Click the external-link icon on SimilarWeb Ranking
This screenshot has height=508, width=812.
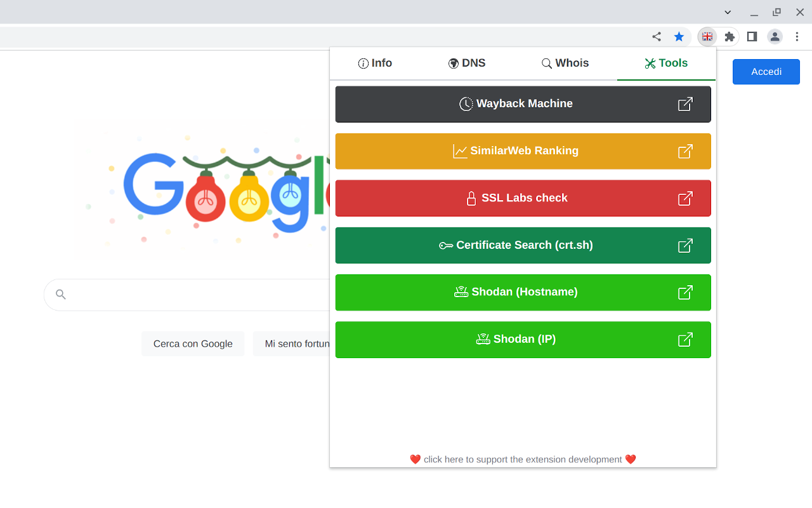pos(685,151)
